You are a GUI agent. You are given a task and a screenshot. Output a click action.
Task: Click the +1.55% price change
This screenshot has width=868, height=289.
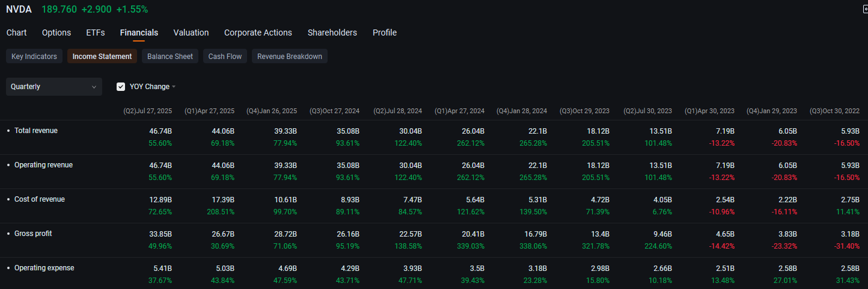(132, 9)
